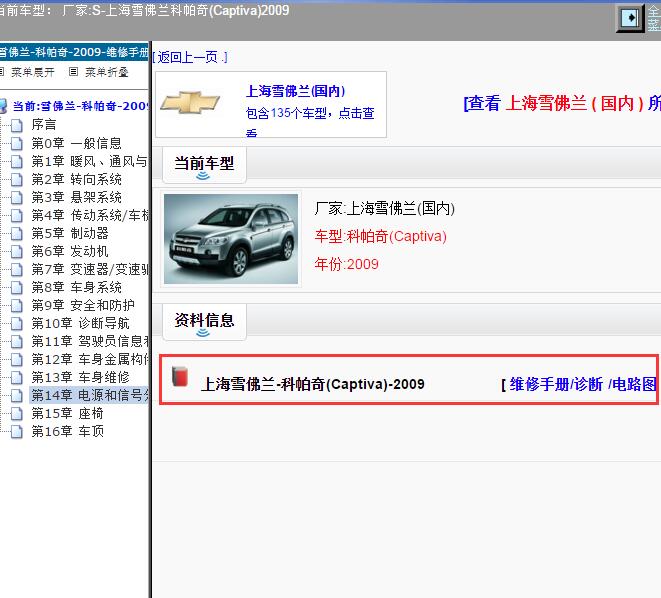Click page icon beside 第3章

click(x=16, y=197)
